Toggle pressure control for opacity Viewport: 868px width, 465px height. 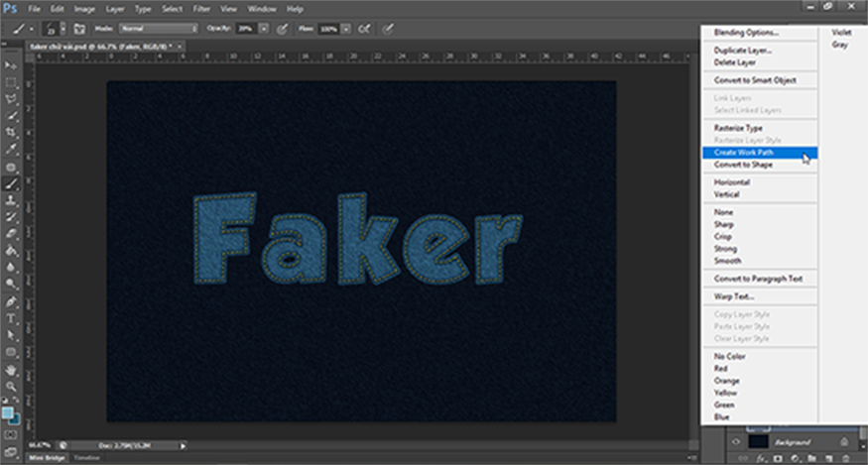(285, 29)
